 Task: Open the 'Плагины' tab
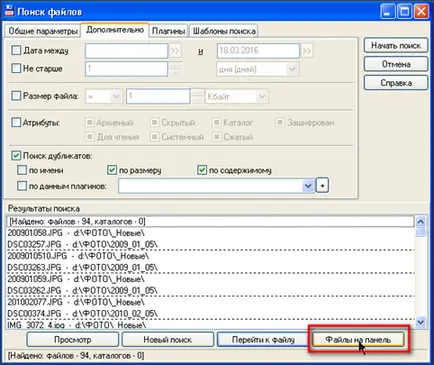(x=168, y=31)
